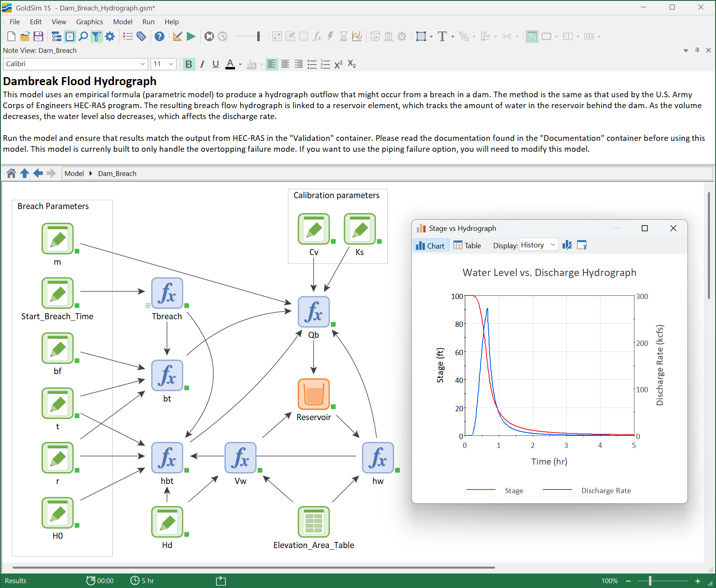This screenshot has height=588, width=716.
Task: Click Model in the breadcrumb path
Action: 74,174
